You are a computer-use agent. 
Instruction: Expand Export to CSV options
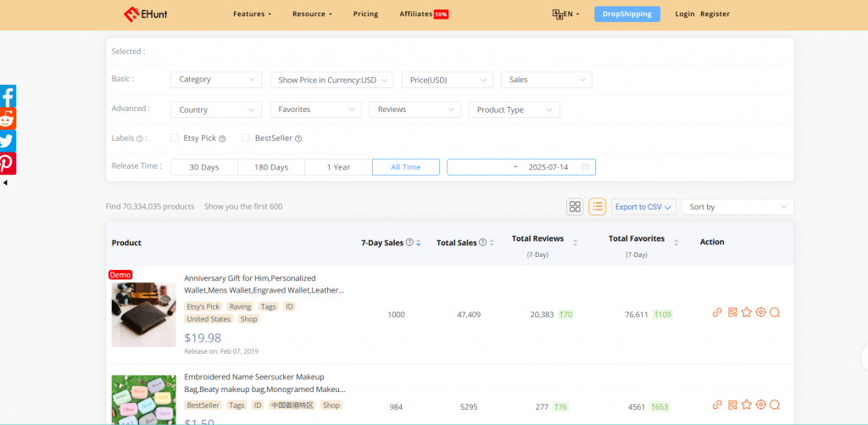(644, 207)
